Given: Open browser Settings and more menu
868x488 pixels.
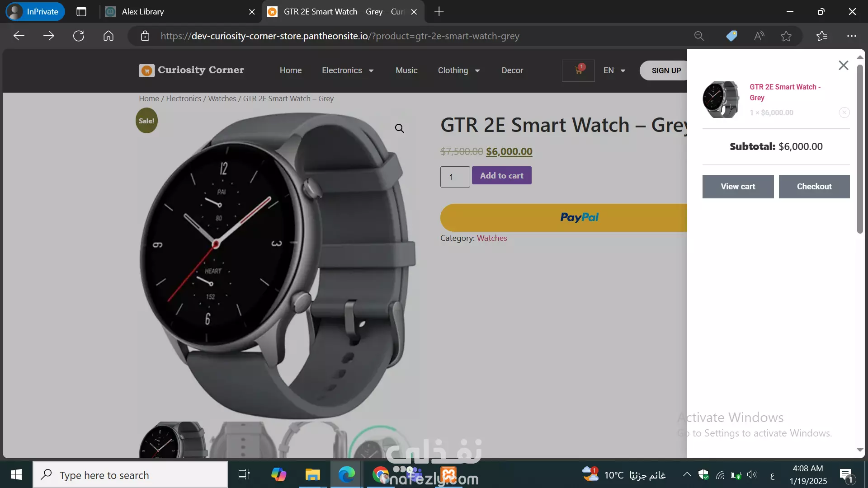Looking at the screenshot, I should click(x=852, y=36).
